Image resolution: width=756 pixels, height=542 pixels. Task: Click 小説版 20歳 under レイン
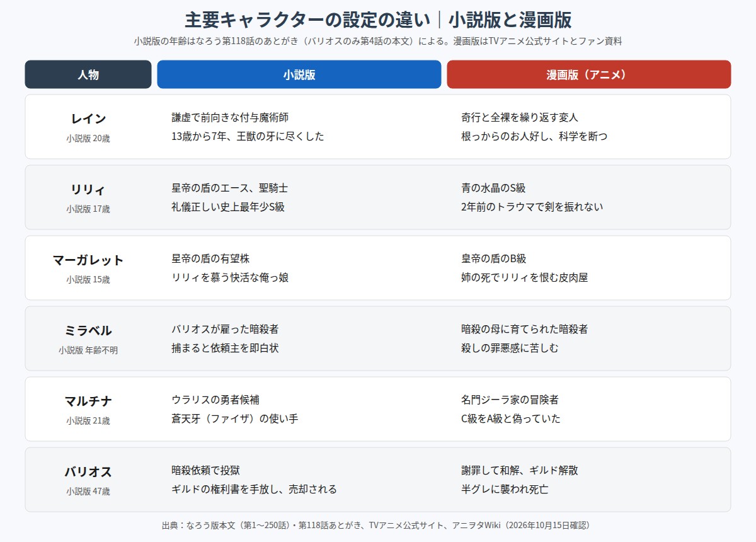coord(88,139)
